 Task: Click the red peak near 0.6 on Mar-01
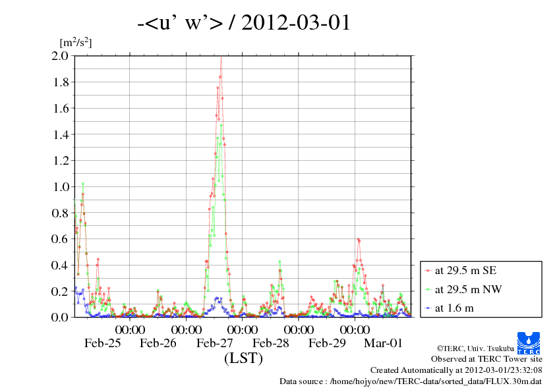click(358, 240)
